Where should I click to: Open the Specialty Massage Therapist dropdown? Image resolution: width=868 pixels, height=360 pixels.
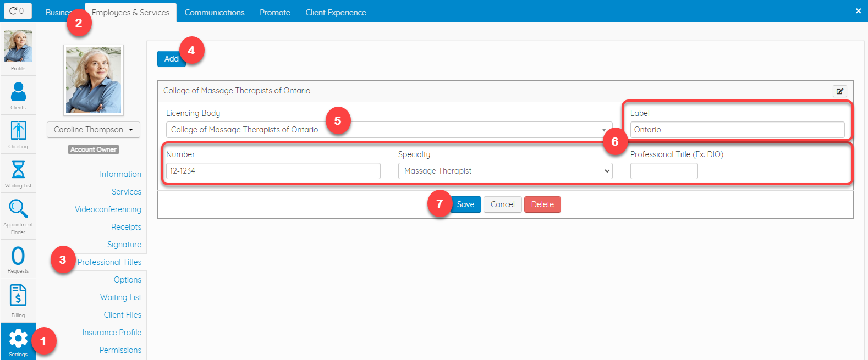[x=505, y=171]
